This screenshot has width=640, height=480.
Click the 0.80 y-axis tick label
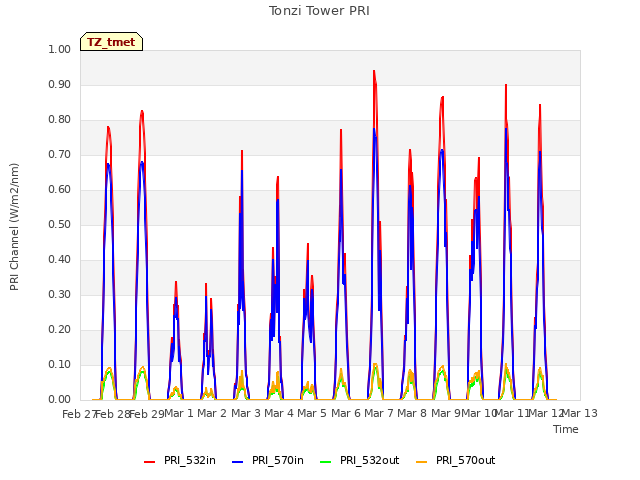pos(60,120)
